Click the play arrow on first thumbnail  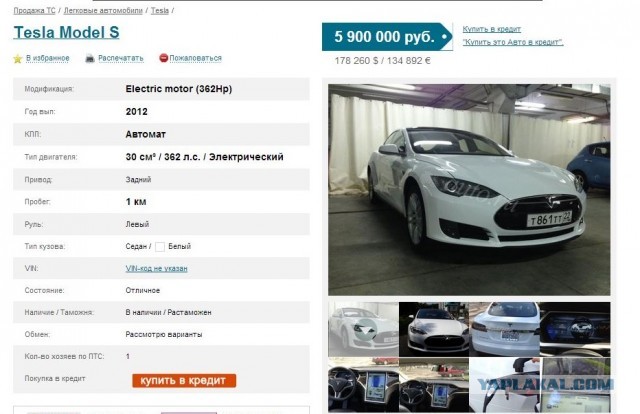coord(365,329)
